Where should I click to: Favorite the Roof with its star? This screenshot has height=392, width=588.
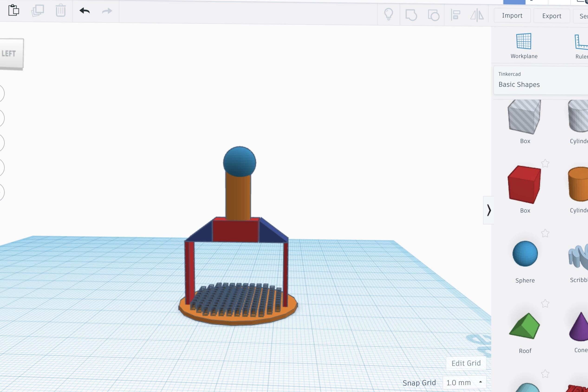tap(545, 304)
